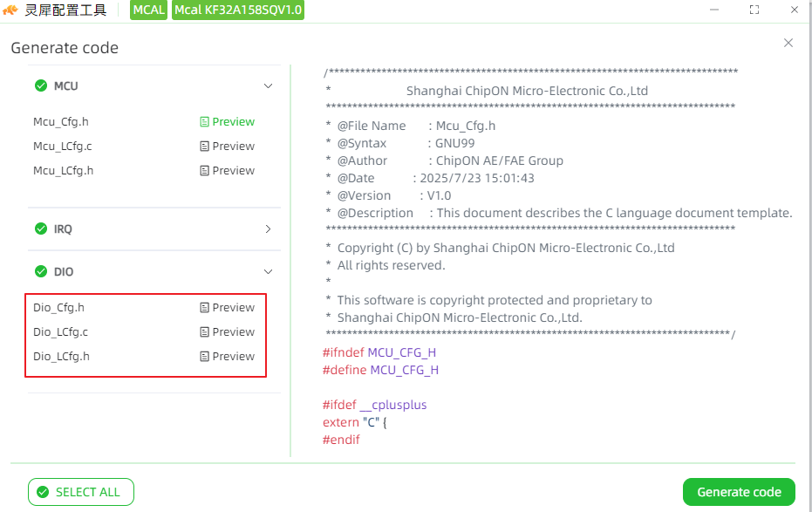
Task: Click the green Generate code button
Action: pos(739,492)
